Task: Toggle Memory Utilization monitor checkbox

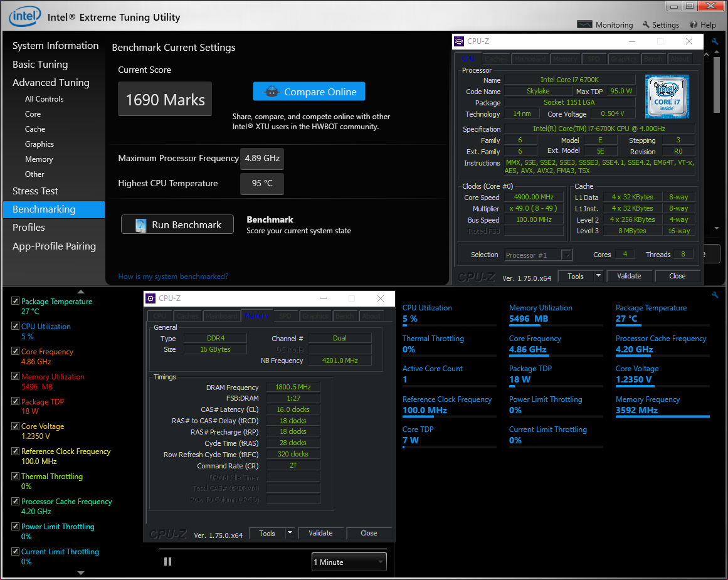Action: [15, 376]
